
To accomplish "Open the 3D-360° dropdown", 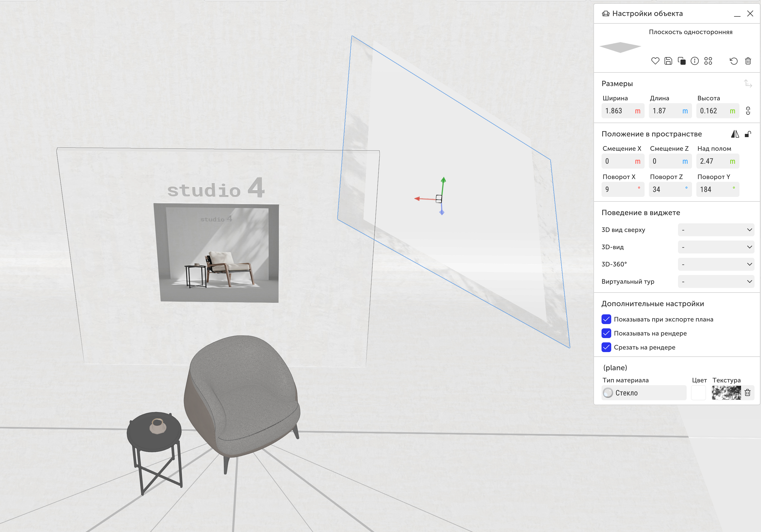I will [x=716, y=264].
